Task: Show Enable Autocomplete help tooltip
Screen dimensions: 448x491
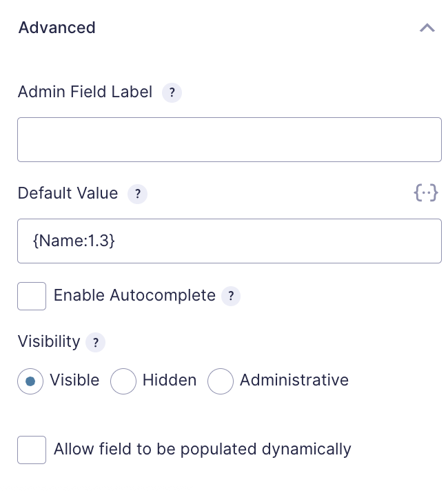Action: (231, 296)
